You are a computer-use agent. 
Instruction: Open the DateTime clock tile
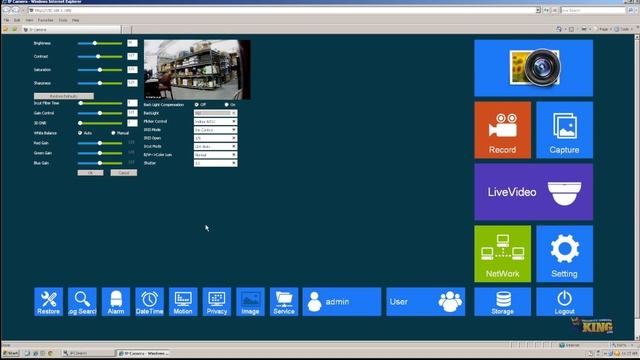coord(149,302)
